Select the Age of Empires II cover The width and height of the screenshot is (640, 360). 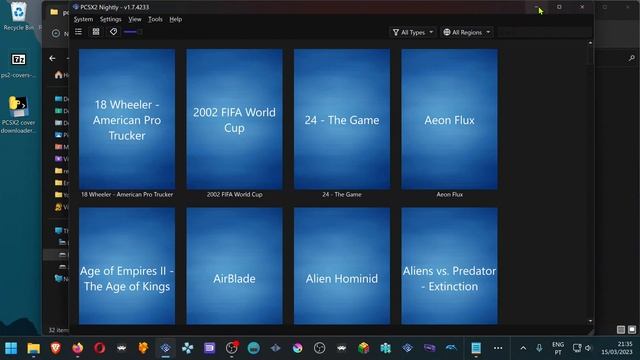point(127,266)
